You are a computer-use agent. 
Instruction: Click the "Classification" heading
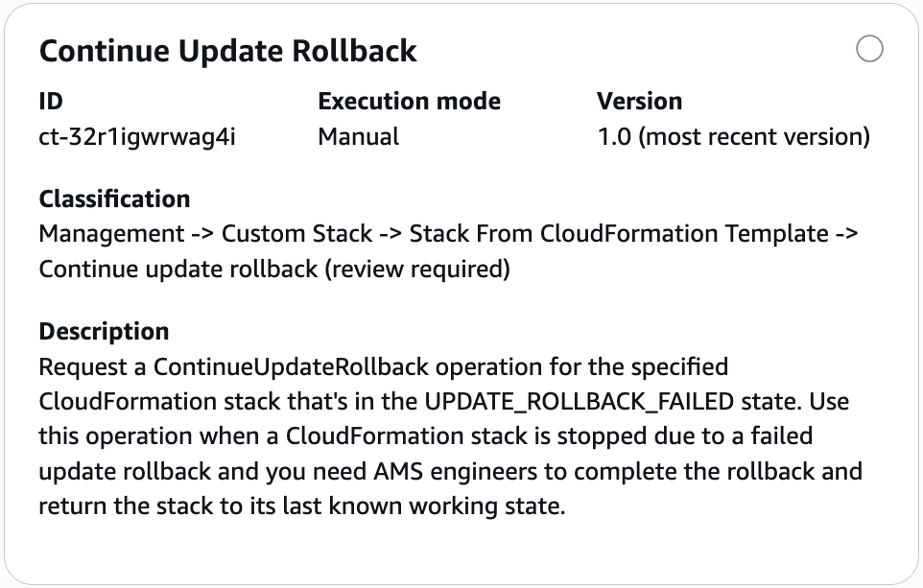click(x=114, y=200)
